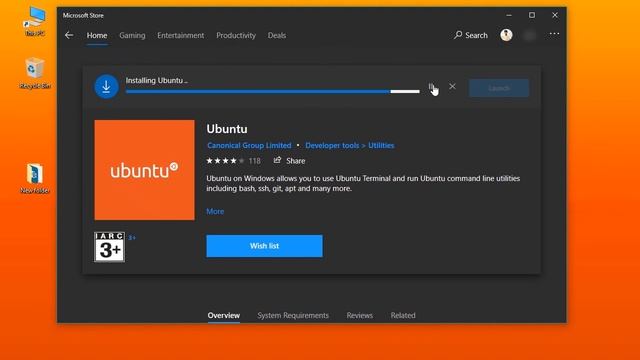Image resolution: width=640 pixels, height=360 pixels.
Task: Select the Productivity tab
Action: pos(236,36)
